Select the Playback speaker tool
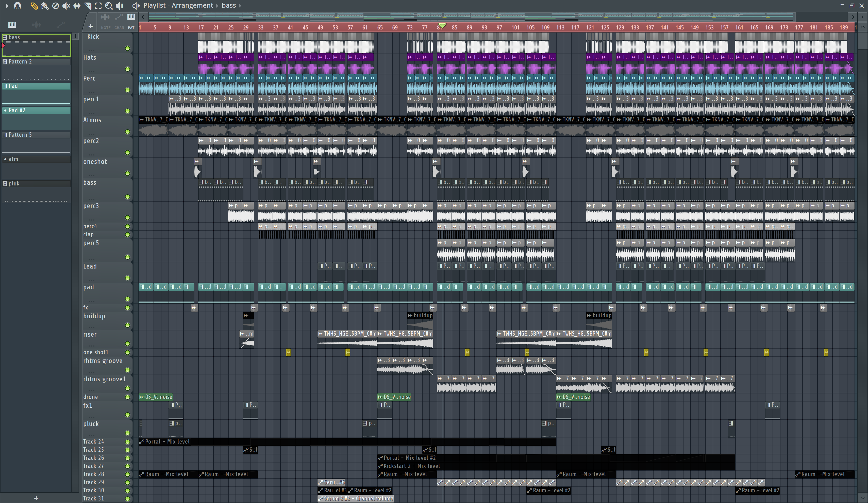 [x=120, y=6]
